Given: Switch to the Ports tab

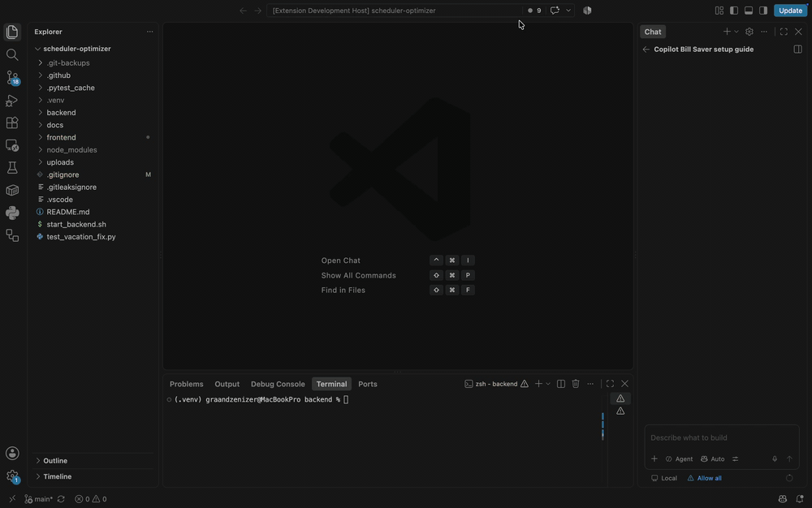Looking at the screenshot, I should (368, 384).
